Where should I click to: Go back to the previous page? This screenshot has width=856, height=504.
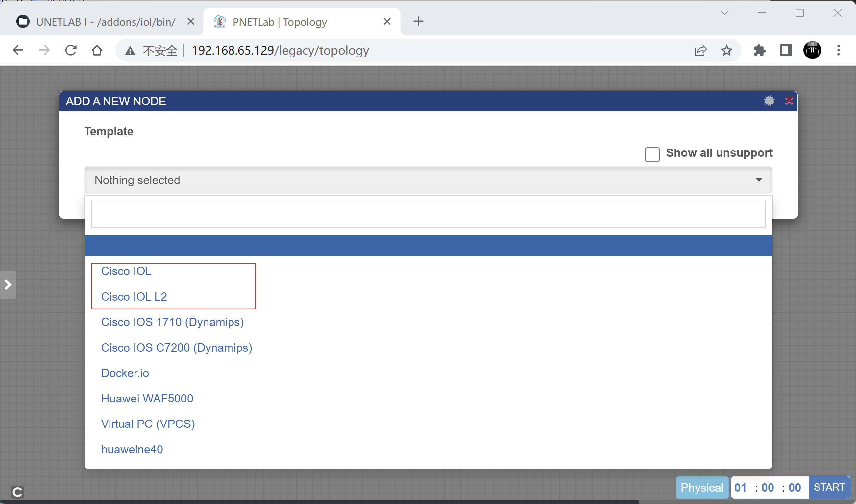point(18,50)
